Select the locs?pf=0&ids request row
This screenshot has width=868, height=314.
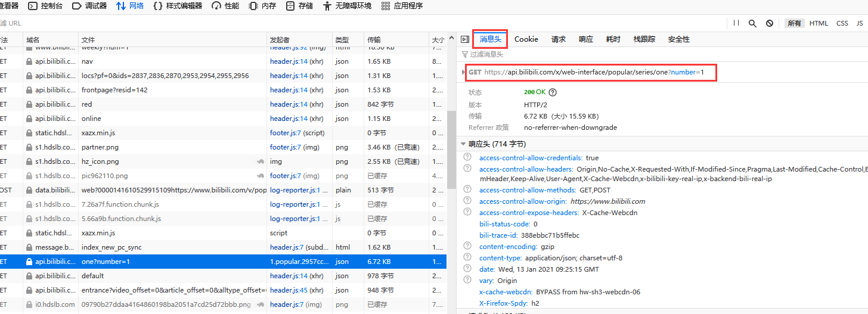point(223,76)
